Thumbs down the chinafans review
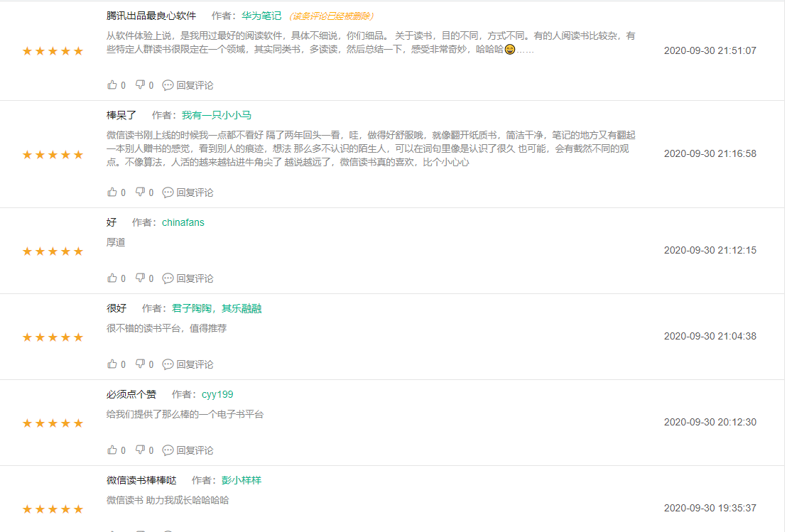The width and height of the screenshot is (787, 532). point(140,278)
